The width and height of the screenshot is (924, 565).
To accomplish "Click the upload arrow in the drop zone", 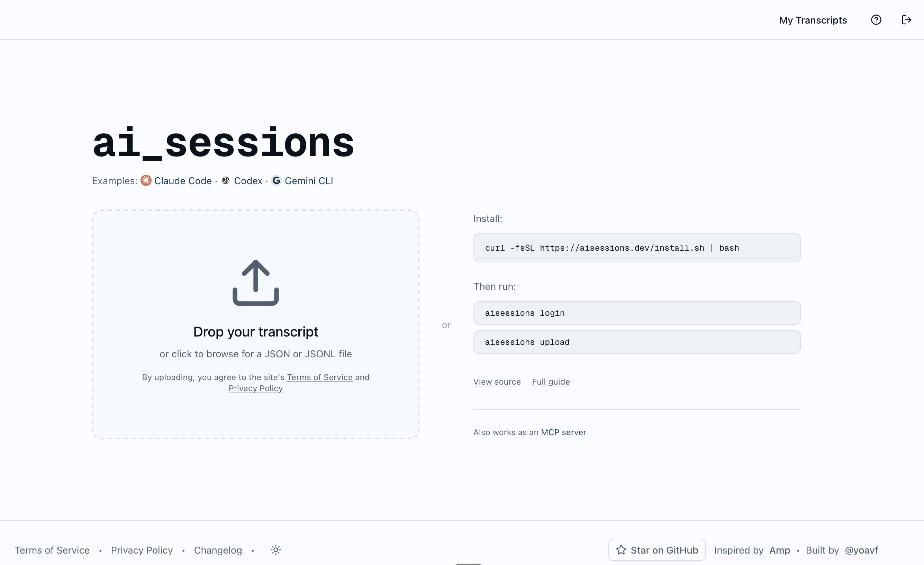I will (255, 282).
